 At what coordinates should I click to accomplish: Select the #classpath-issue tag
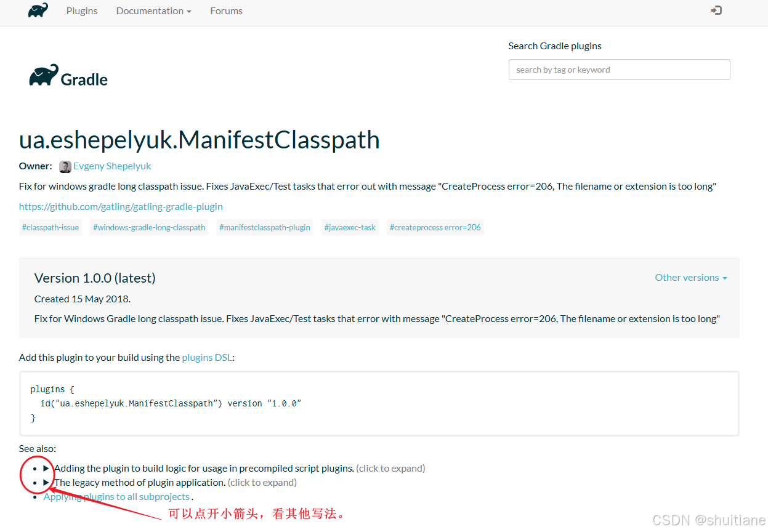[x=51, y=227]
